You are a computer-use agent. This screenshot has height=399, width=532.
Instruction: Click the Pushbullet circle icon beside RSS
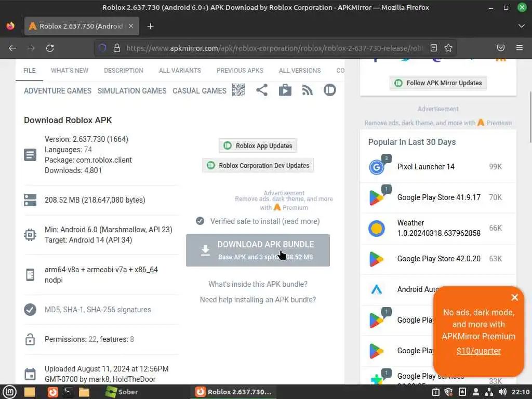pos(330,90)
